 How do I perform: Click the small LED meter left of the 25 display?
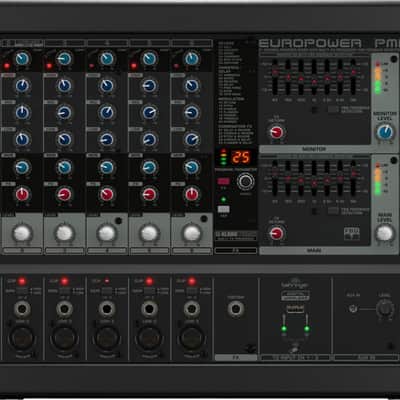pos(223,157)
